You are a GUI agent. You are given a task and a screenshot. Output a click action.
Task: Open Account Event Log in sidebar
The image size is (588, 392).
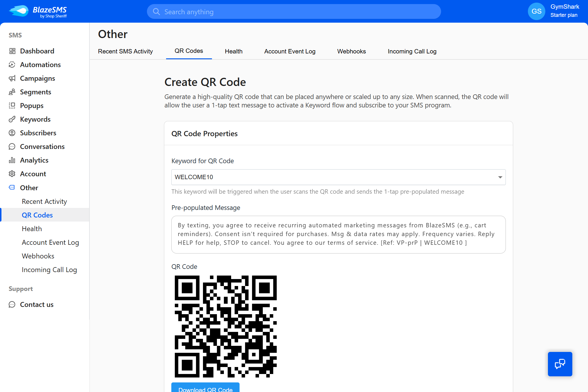(x=51, y=242)
